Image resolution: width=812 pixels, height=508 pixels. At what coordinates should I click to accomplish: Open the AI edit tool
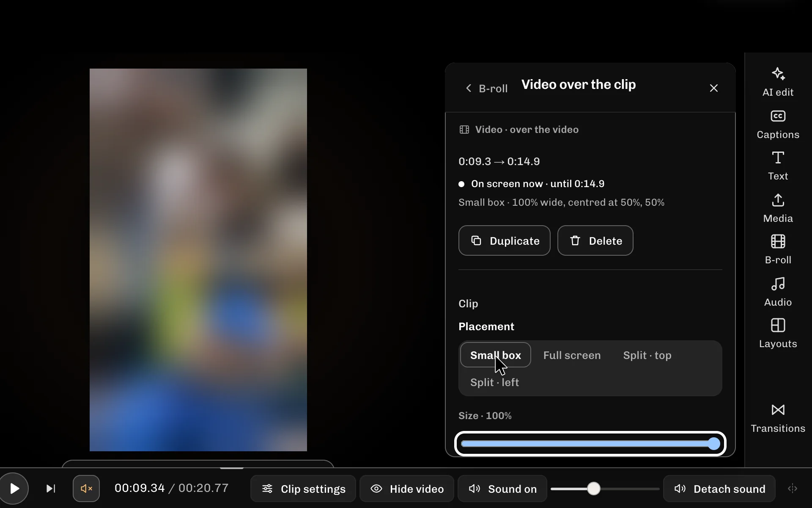[778, 83]
